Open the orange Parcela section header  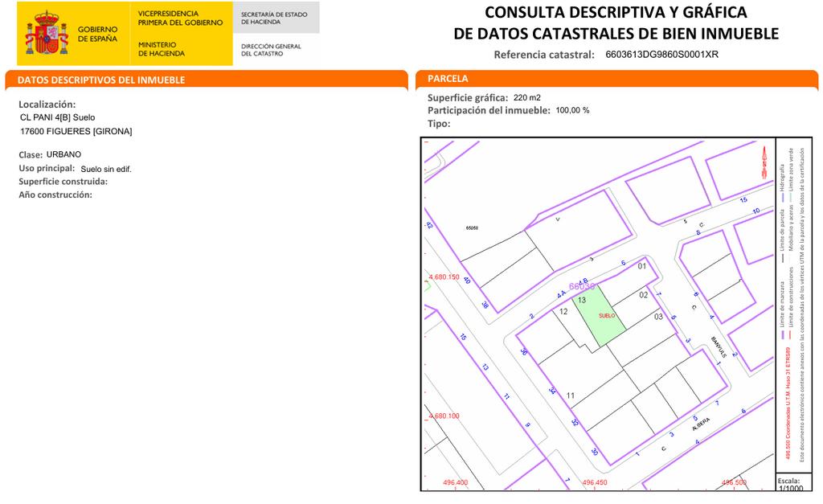[448, 79]
